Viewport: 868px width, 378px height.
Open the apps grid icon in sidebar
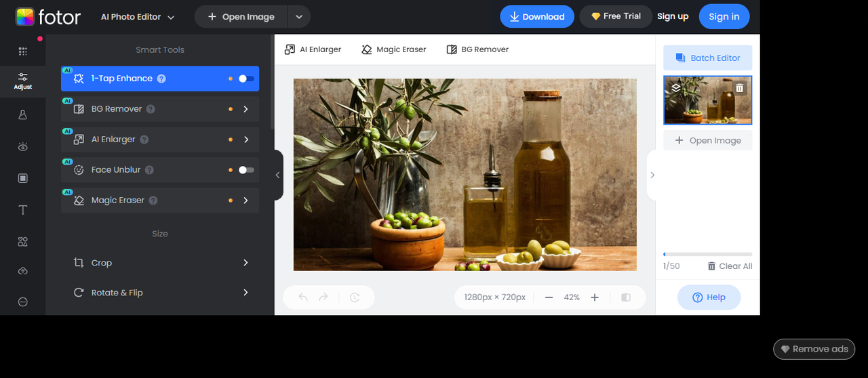(23, 51)
